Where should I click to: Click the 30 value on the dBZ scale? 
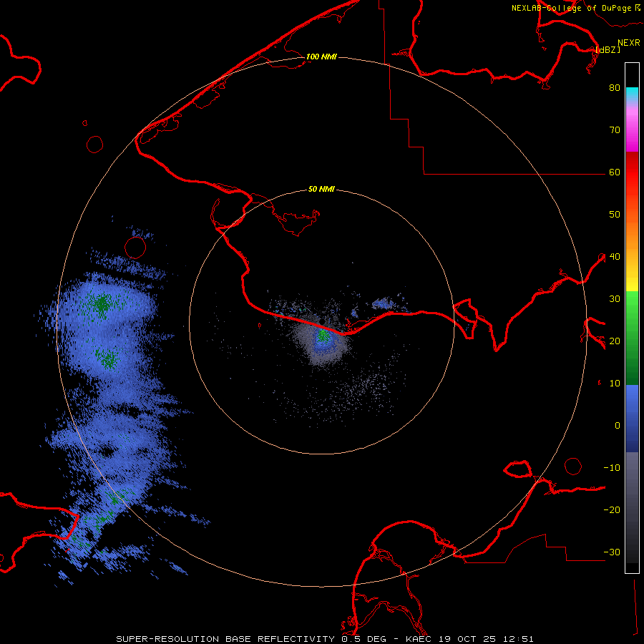[615, 299]
